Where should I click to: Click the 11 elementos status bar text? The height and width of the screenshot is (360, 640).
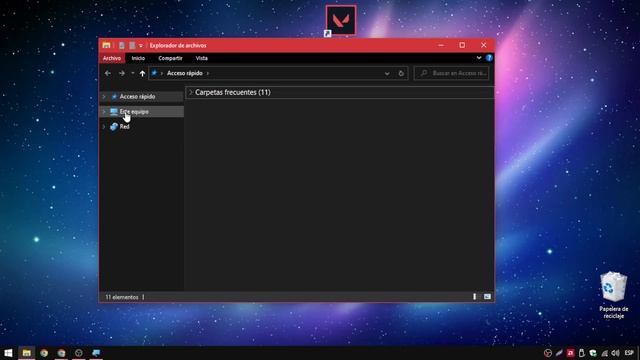pyautogui.click(x=122, y=297)
